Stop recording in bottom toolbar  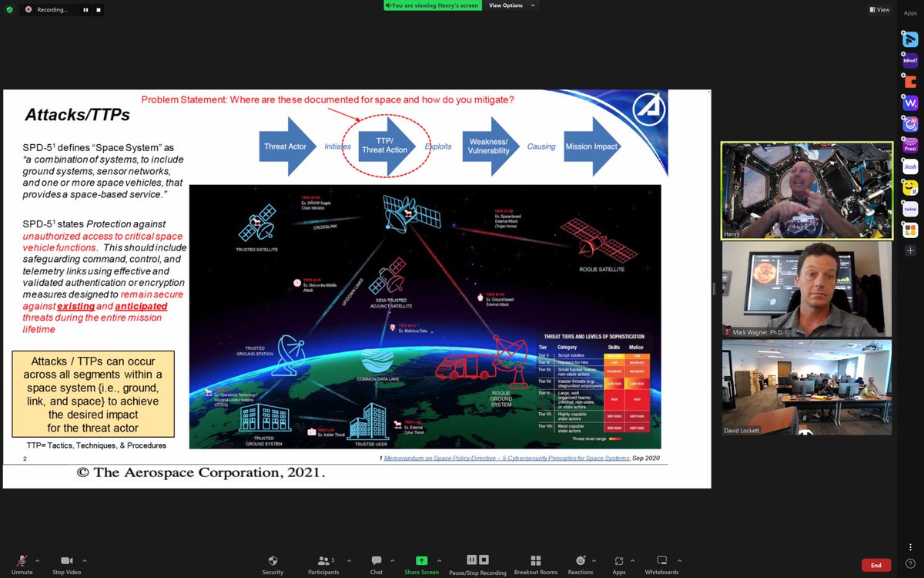tap(484, 560)
